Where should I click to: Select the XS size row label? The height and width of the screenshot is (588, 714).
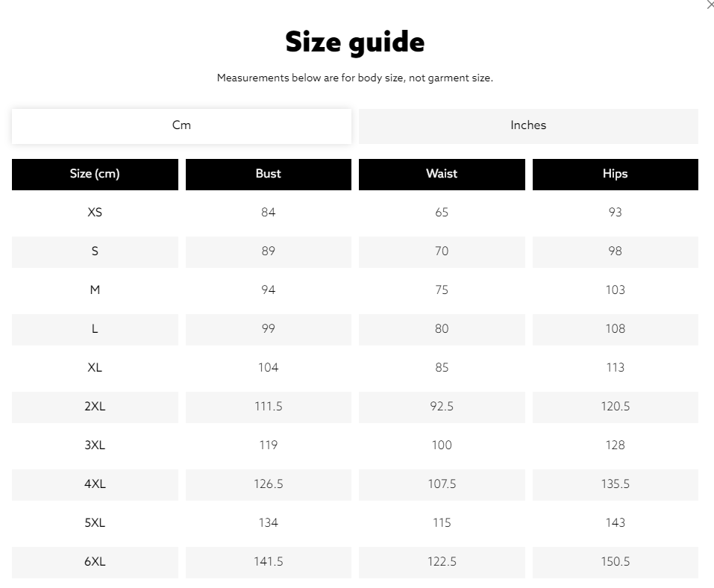pos(95,213)
